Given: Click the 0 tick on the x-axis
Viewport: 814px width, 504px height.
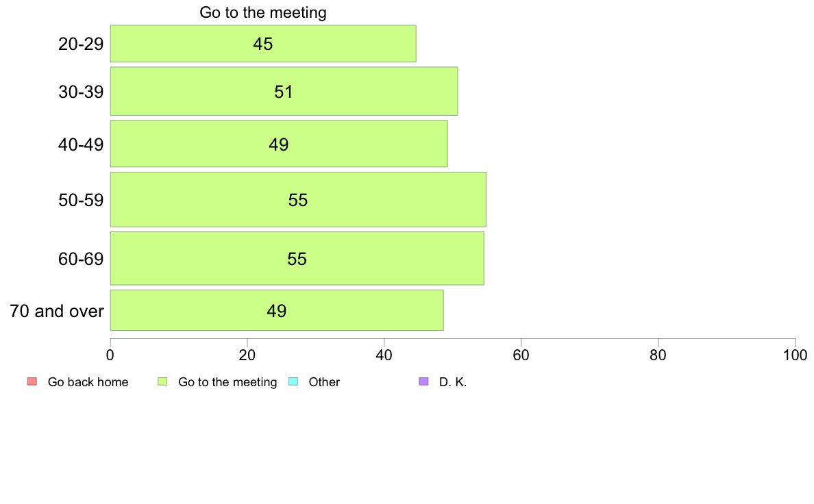Looking at the screenshot, I should 110,355.
